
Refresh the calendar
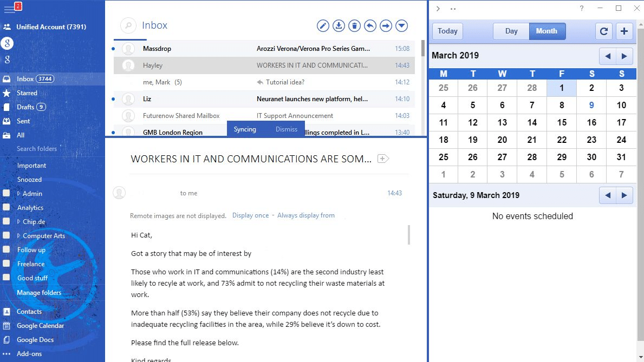click(x=603, y=31)
